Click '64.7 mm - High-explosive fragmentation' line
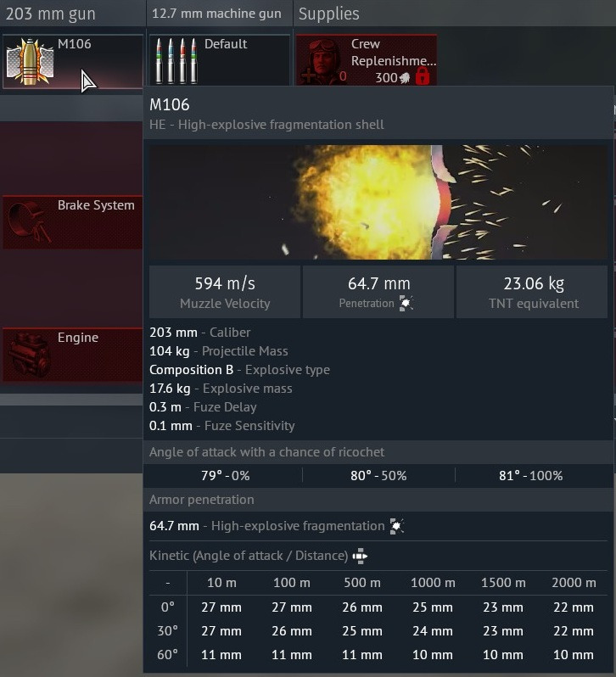The width and height of the screenshot is (616, 677). pos(266,526)
